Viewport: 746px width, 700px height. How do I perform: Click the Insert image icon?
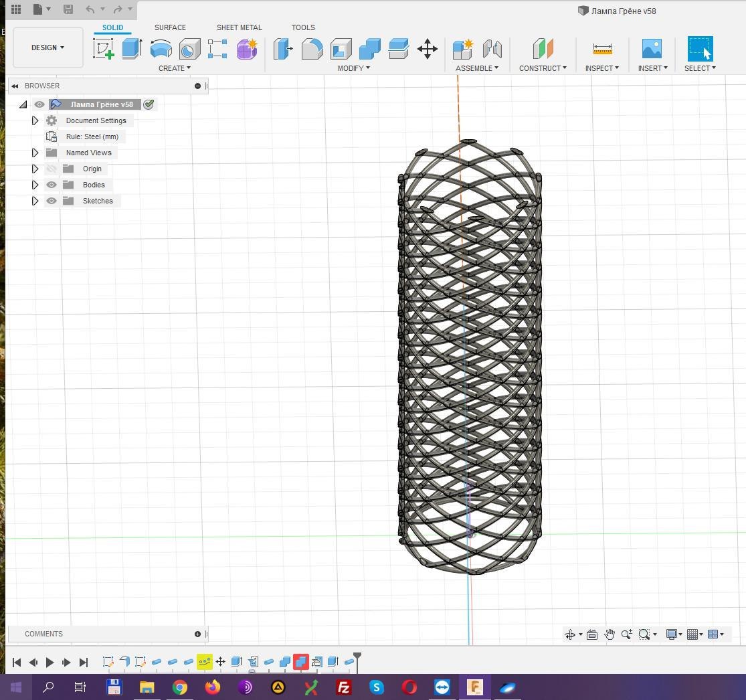[x=652, y=49]
